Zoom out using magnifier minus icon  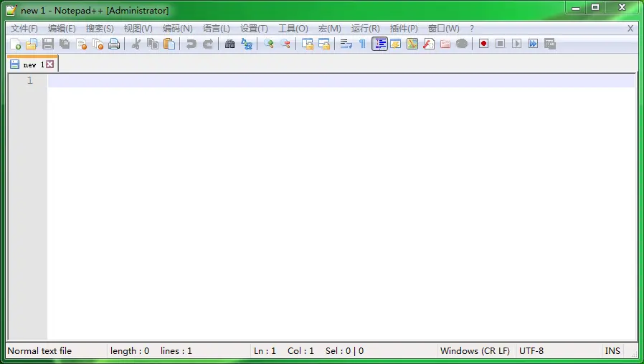pyautogui.click(x=285, y=44)
